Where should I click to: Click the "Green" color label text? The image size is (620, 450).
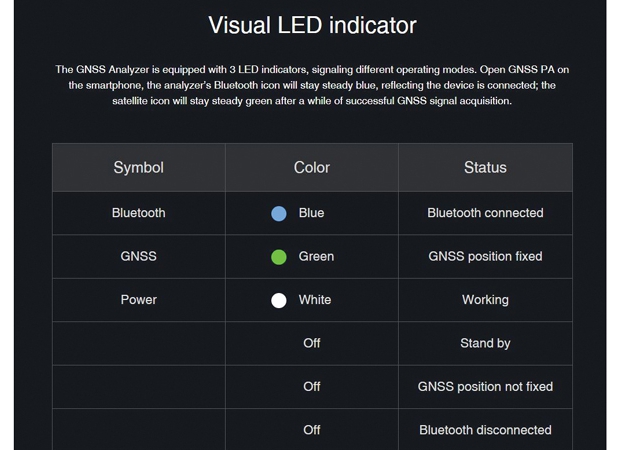tap(316, 257)
